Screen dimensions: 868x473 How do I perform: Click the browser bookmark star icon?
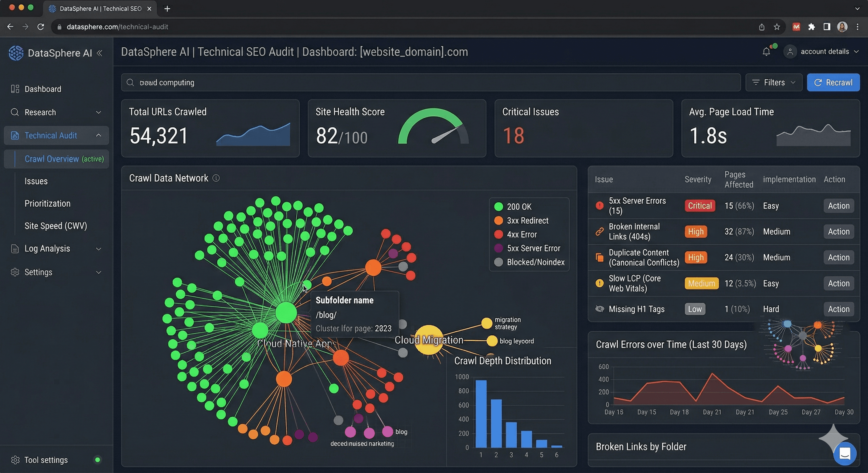pyautogui.click(x=777, y=27)
